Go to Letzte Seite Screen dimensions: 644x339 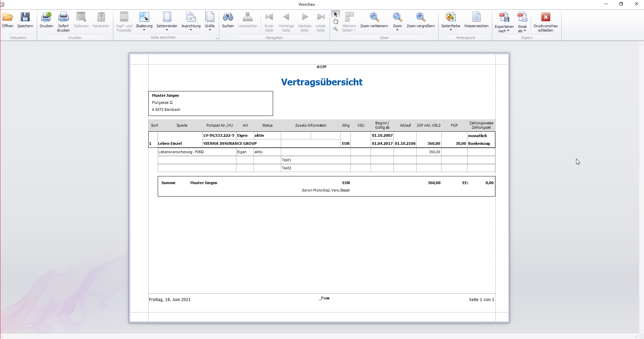(320, 22)
